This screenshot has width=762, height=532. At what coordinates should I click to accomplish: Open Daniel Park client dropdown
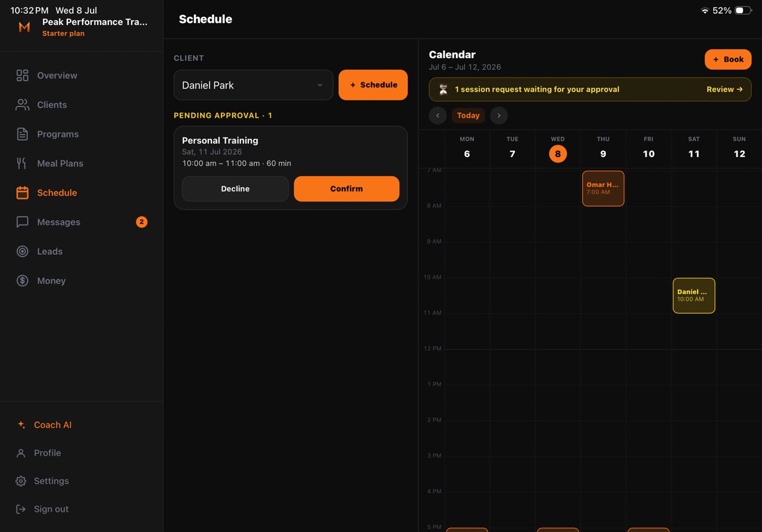click(254, 85)
